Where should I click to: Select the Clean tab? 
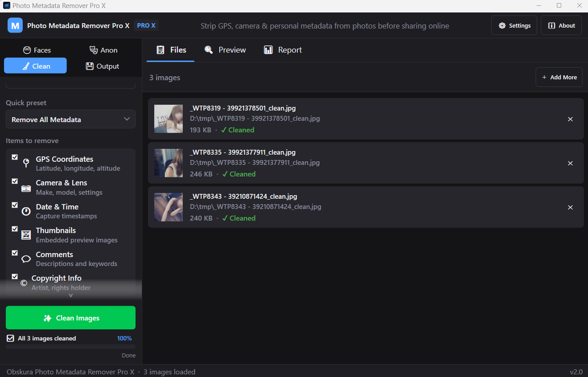click(x=35, y=66)
